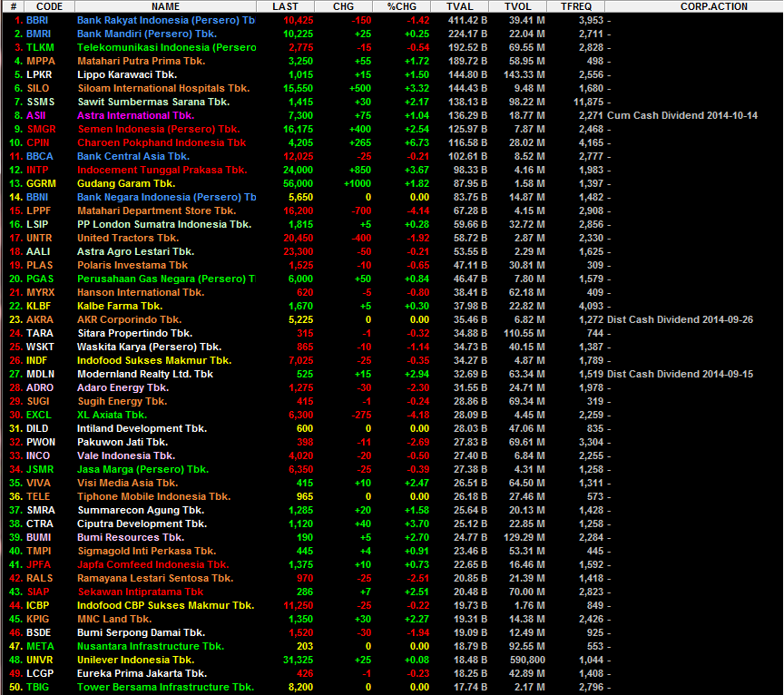Select the BMRI stock code
Image resolution: width=784 pixels, height=695 pixels.
point(38,34)
